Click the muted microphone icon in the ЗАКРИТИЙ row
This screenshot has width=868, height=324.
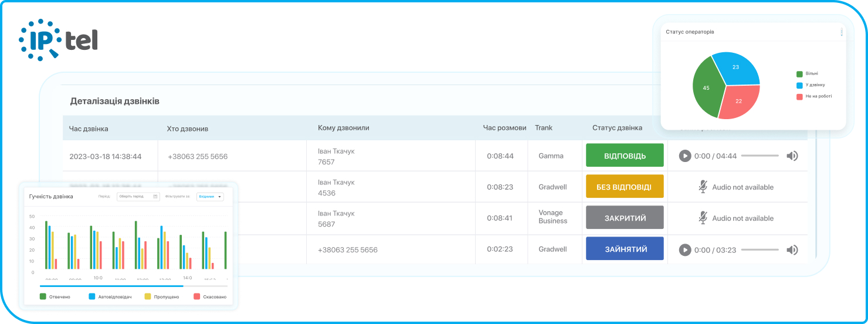pyautogui.click(x=703, y=218)
